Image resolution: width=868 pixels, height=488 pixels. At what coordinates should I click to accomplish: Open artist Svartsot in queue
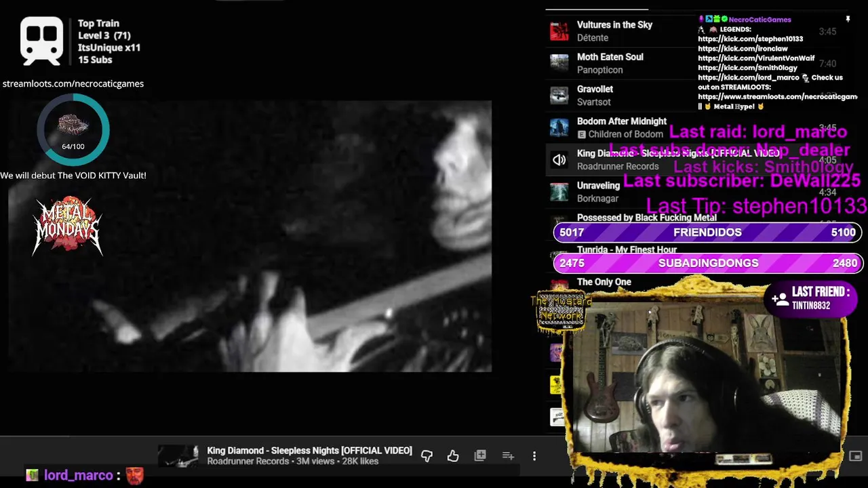coord(594,102)
